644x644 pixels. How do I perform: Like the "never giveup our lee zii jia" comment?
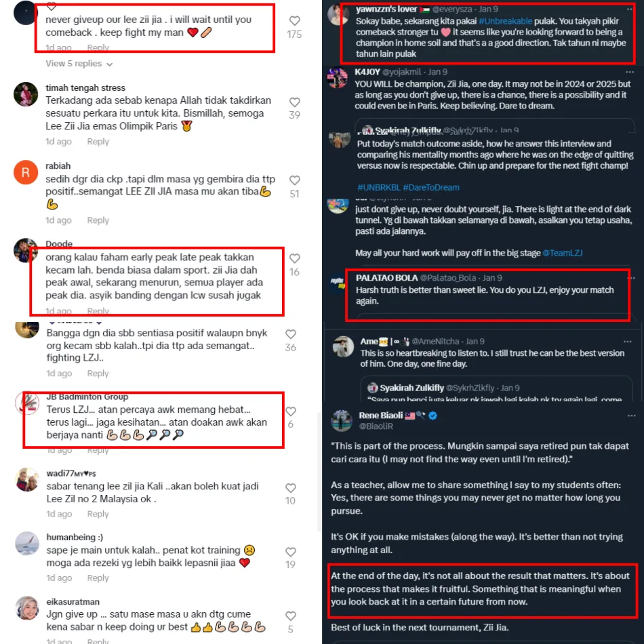[x=294, y=21]
